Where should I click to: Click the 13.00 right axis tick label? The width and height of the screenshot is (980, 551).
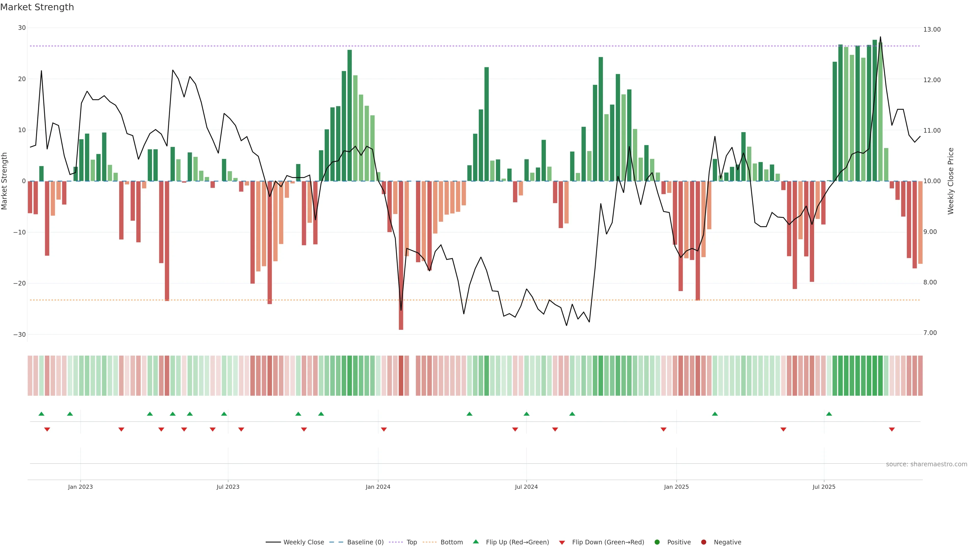point(932,29)
